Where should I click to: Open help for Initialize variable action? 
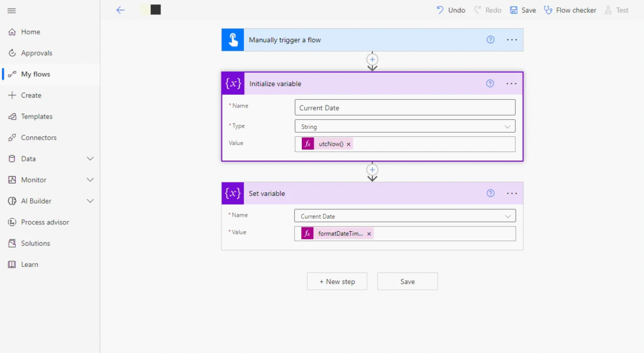pos(491,84)
